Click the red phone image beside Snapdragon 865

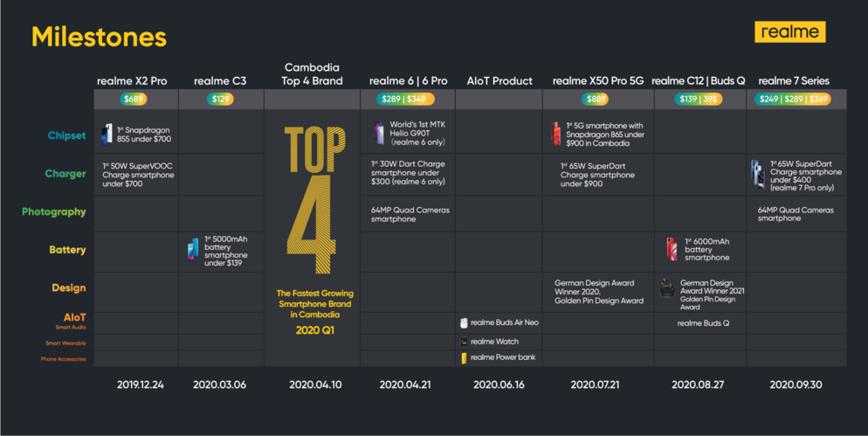pos(555,134)
